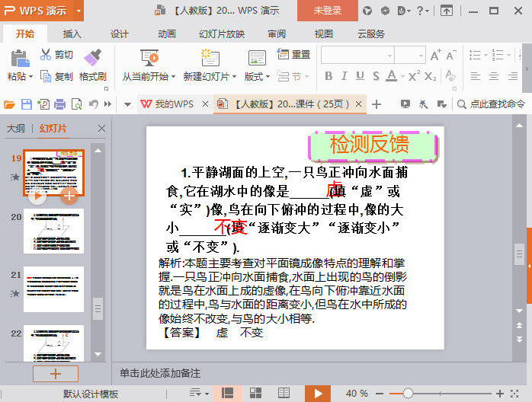The image size is (532, 402).
Task: Open the Layout (版式) dropdown
Action: click(x=256, y=77)
